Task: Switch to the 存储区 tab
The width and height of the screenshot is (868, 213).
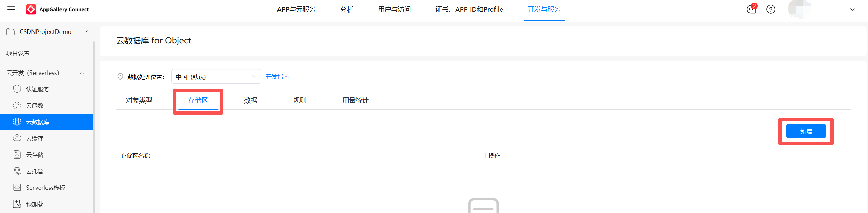Action: tap(198, 100)
